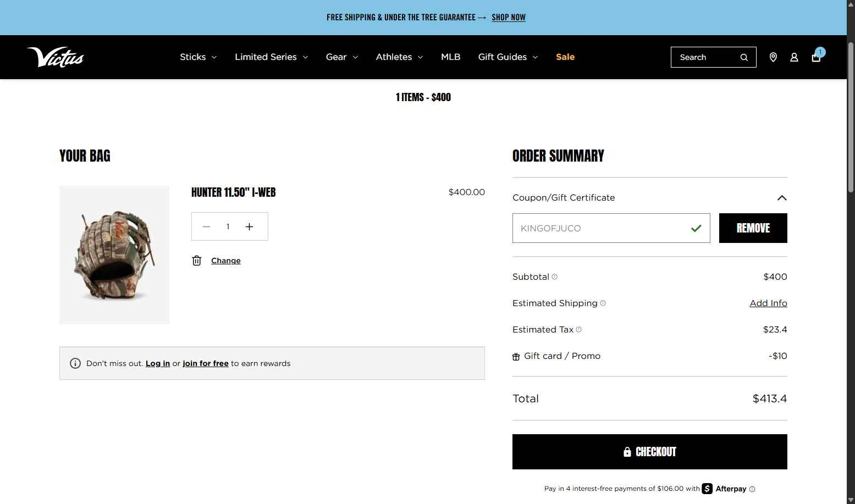This screenshot has height=504, width=855.
Task: Click the gift card promo icon
Action: pos(516,357)
